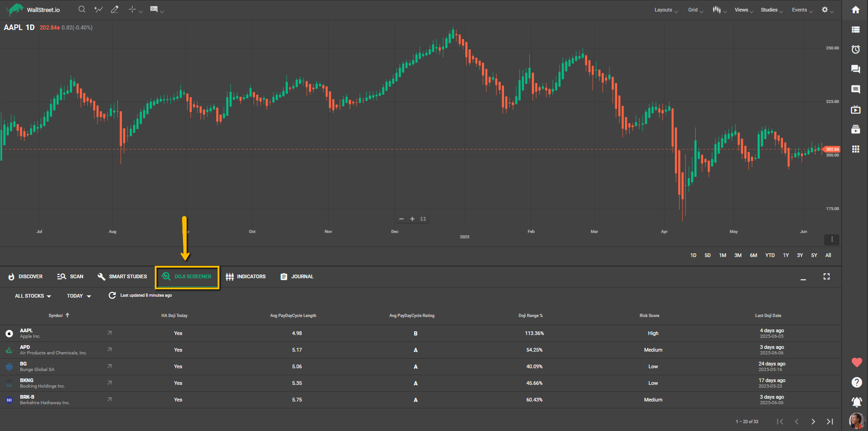Open the user profile avatar
Screen dimensions: 868x431
[857, 421]
